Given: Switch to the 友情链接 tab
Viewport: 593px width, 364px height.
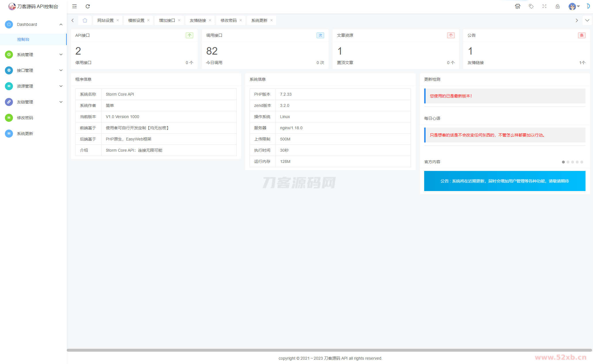Looking at the screenshot, I should (198, 20).
